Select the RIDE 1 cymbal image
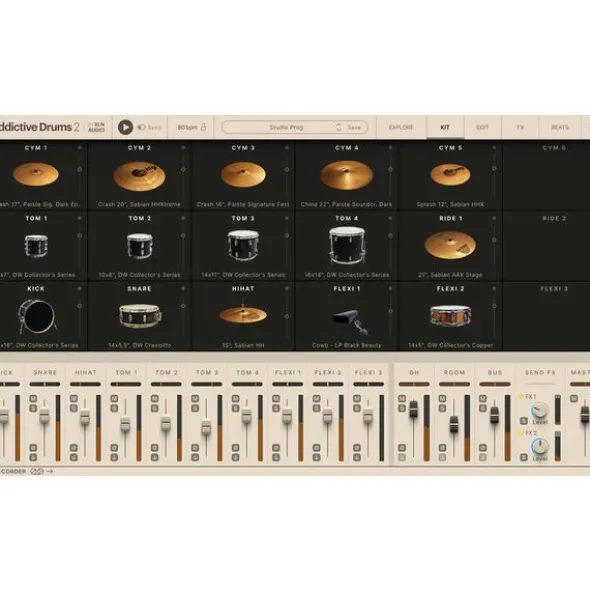 click(451, 245)
